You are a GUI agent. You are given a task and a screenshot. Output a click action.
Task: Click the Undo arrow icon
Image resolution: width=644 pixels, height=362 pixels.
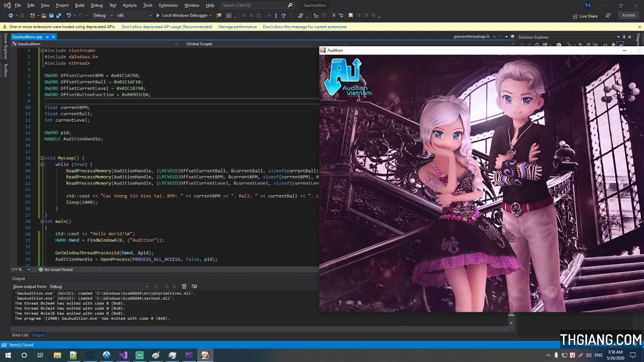point(68,16)
